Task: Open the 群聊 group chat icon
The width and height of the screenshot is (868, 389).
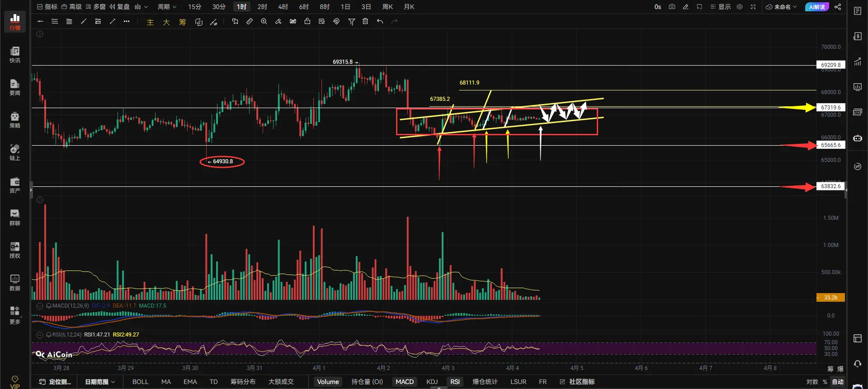Action: 15,217
